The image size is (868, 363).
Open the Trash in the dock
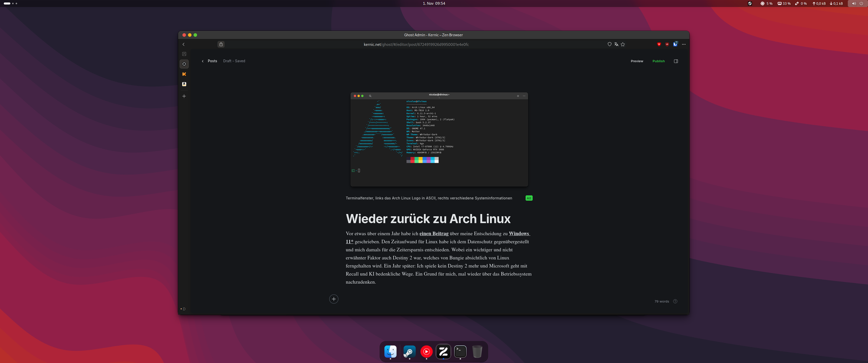click(x=477, y=351)
